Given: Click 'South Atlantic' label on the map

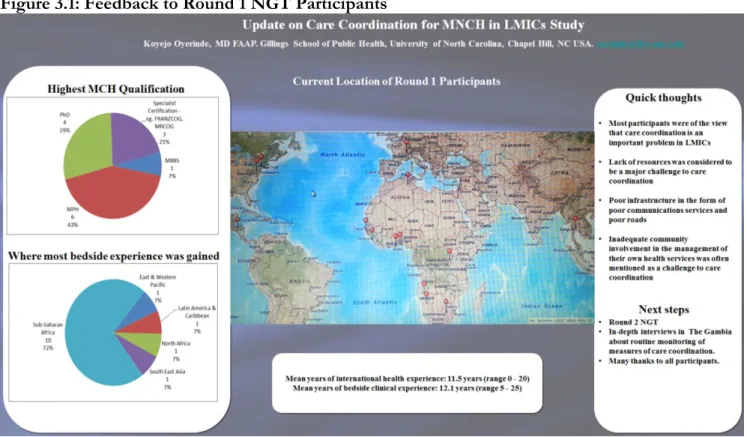Looking at the screenshot, I should 375,302.
